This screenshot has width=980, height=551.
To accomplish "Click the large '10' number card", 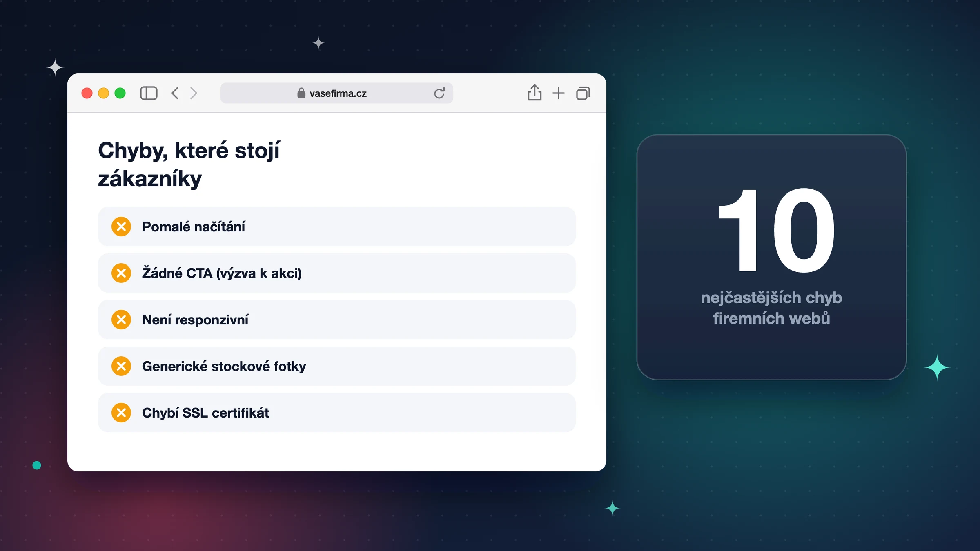I will [x=772, y=257].
